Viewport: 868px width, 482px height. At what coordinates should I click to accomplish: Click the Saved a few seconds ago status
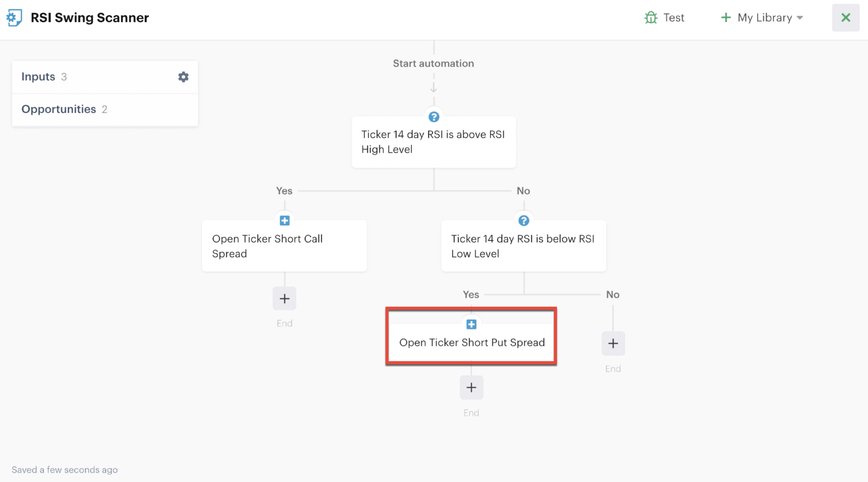click(65, 470)
